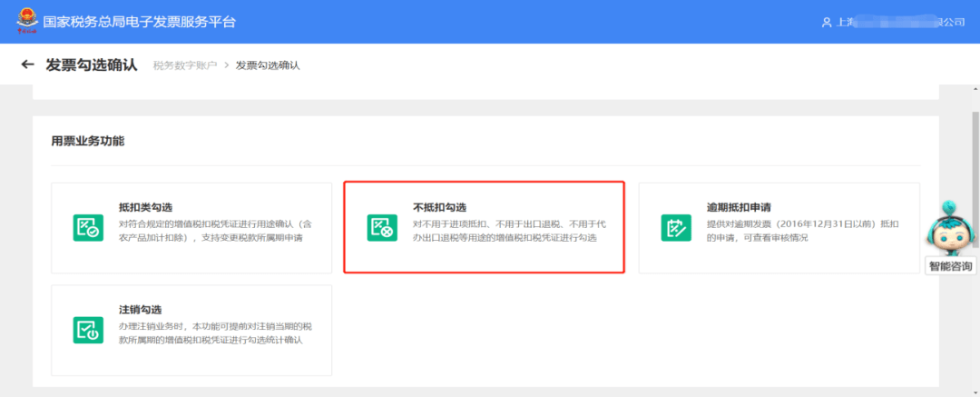
Task: Open the 注销勾选 function title
Action: pyautogui.click(x=140, y=309)
